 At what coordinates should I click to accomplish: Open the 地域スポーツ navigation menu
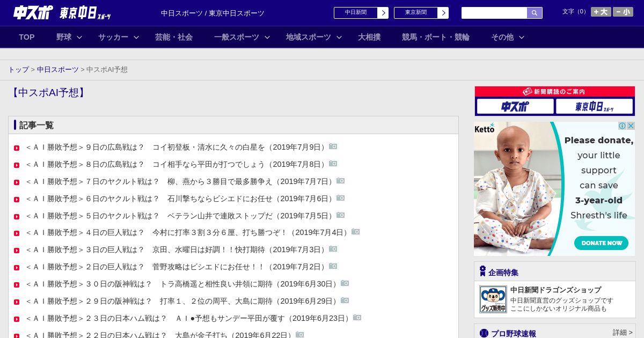coord(309,37)
